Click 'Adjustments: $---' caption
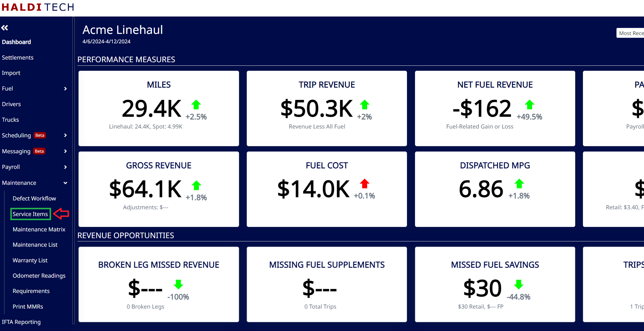 coord(146,207)
